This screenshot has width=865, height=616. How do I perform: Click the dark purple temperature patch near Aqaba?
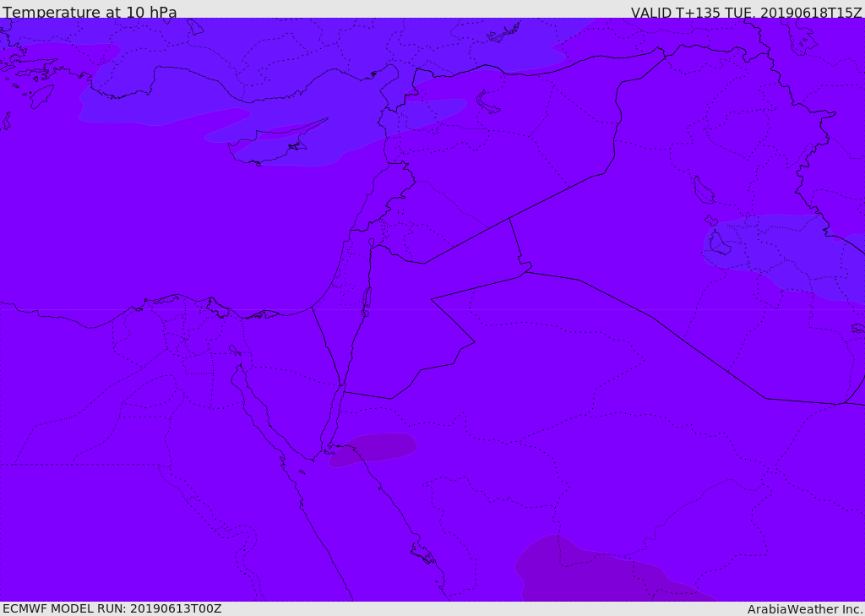coord(373,450)
